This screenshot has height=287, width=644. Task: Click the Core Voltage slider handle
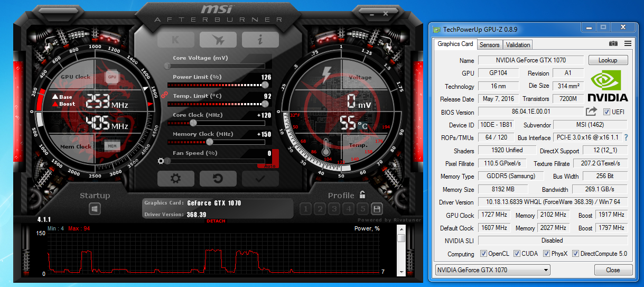(167, 66)
